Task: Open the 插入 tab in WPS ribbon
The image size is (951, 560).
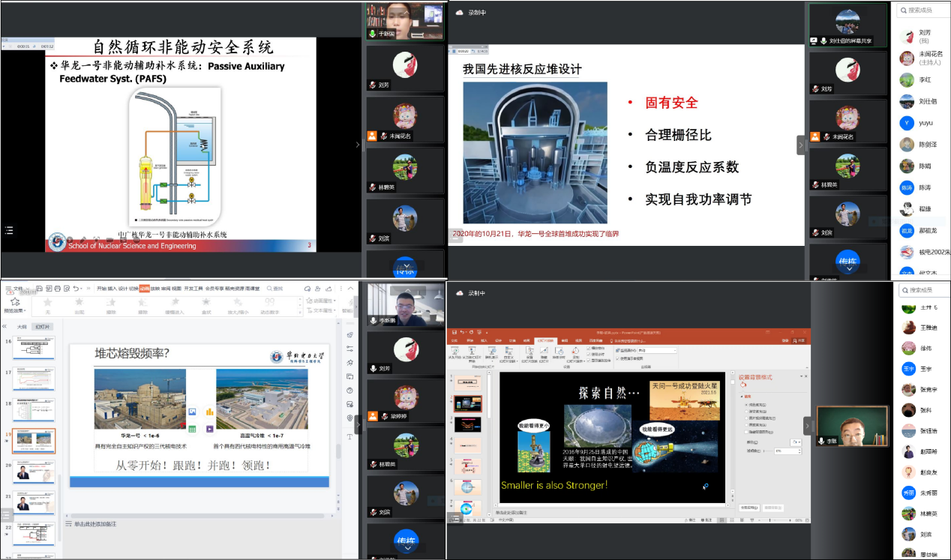Action: 112,288
